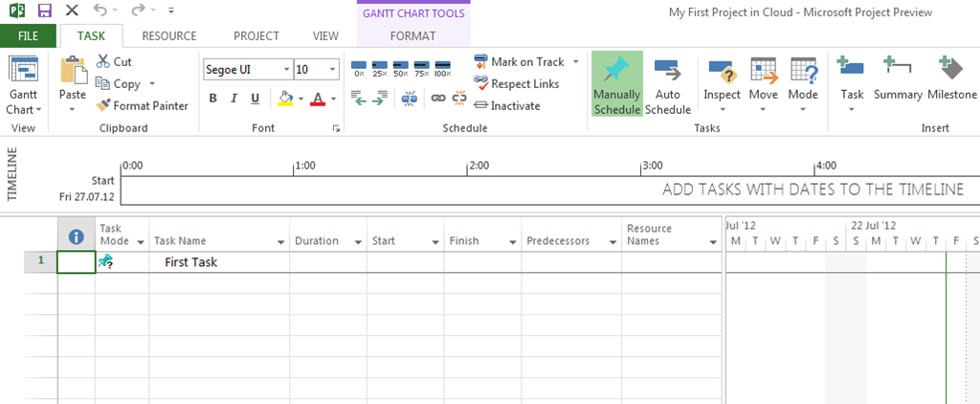Viewport: 980px width, 404px height.
Task: Open the Task Name column filter dropdown
Action: (281, 242)
